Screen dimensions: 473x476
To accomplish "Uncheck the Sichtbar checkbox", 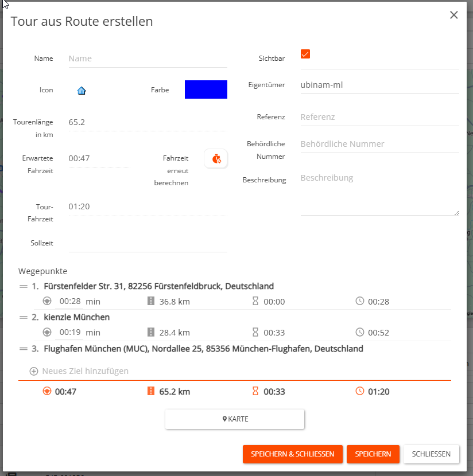I will tap(305, 54).
